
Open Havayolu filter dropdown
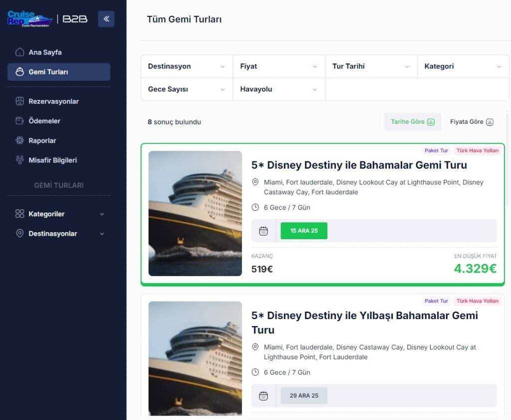click(x=279, y=89)
